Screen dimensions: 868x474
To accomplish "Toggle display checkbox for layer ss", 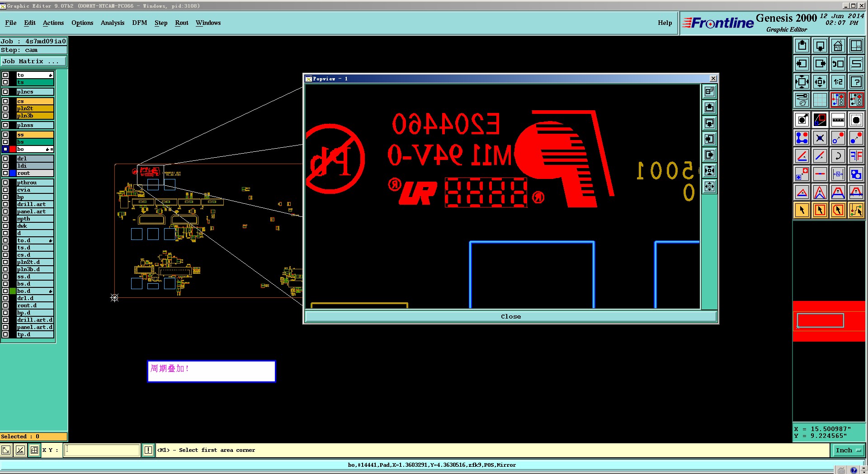I will pyautogui.click(x=5, y=135).
